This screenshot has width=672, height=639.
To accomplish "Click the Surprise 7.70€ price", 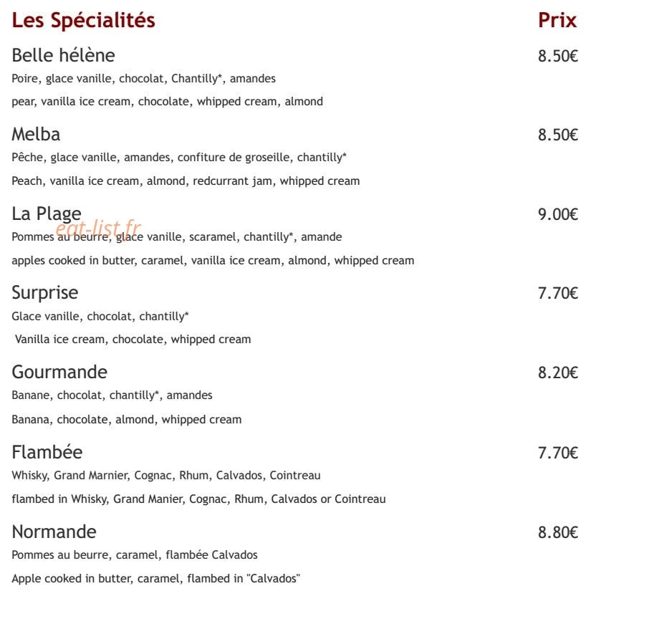I will click(x=558, y=294).
